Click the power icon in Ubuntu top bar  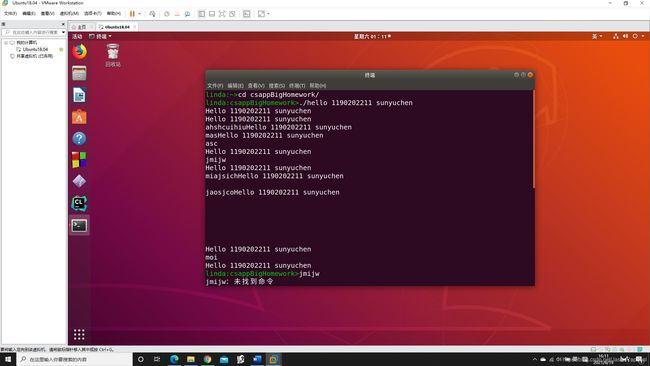[635, 36]
